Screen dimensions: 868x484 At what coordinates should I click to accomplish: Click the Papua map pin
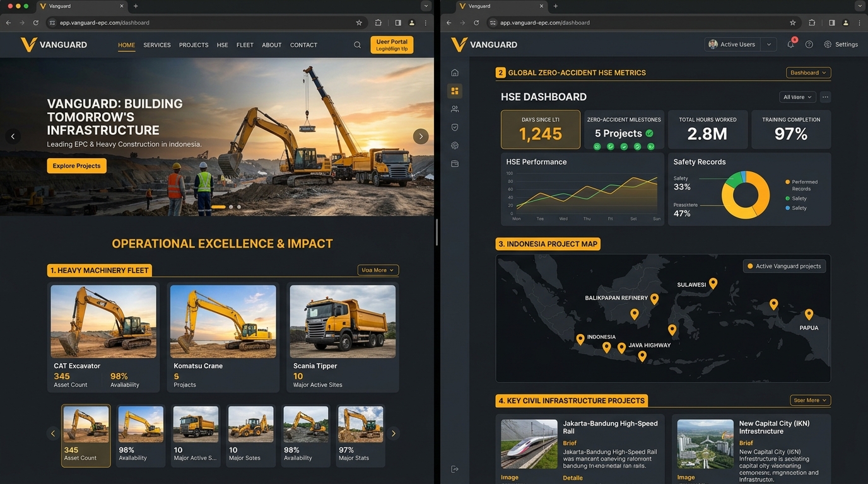(x=809, y=314)
